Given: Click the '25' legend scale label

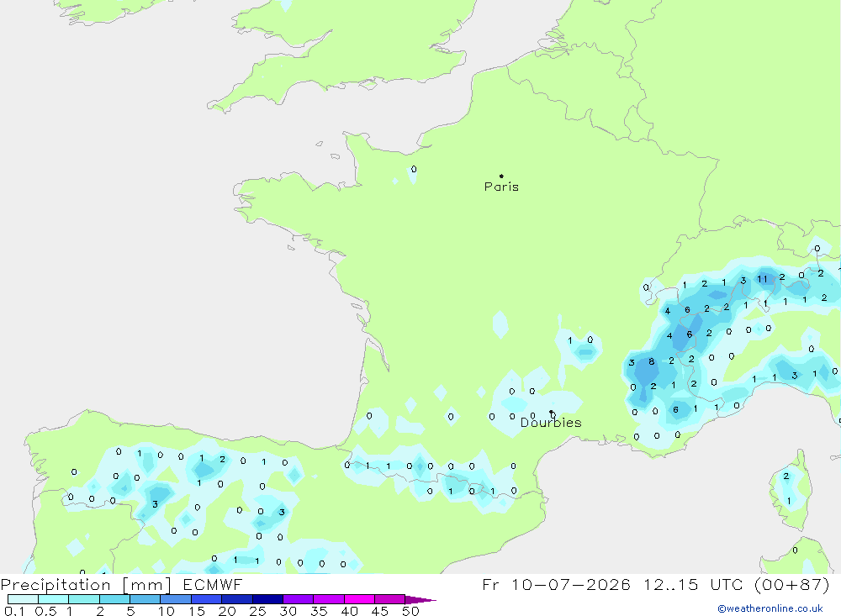Looking at the screenshot, I should point(258,611).
